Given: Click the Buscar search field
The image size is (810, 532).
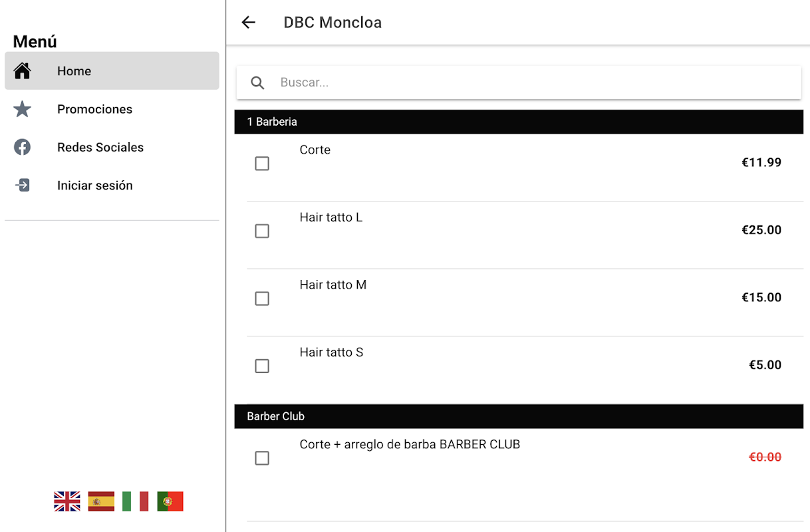Looking at the screenshot, I should click(x=532, y=83).
